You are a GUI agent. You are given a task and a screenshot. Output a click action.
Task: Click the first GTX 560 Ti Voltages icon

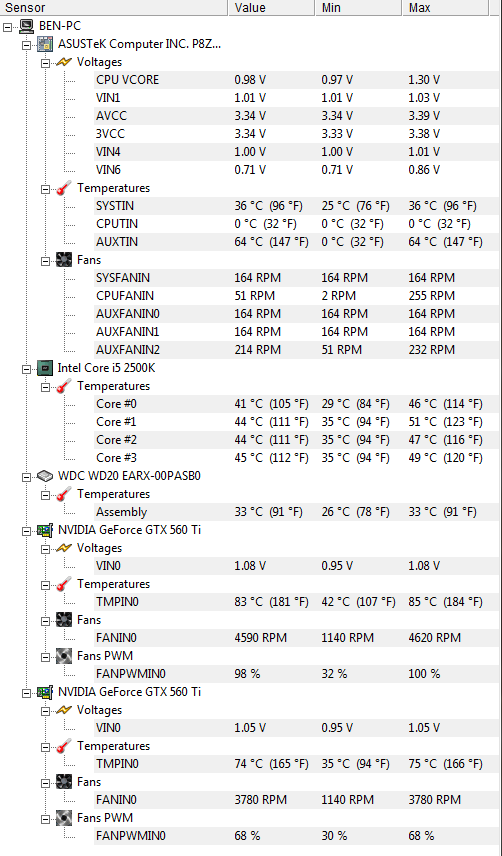pos(64,548)
